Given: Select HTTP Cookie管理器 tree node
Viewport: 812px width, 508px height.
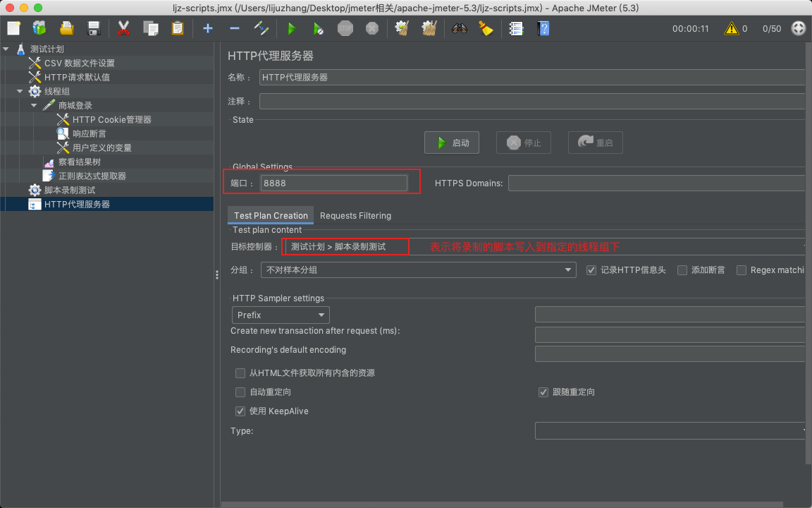Looking at the screenshot, I should [x=112, y=119].
